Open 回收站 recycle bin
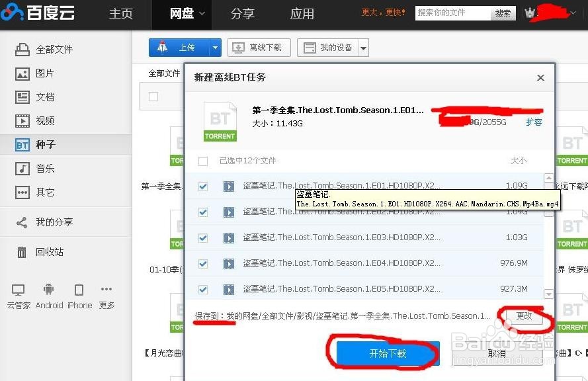The width and height of the screenshot is (588, 381). [x=40, y=251]
